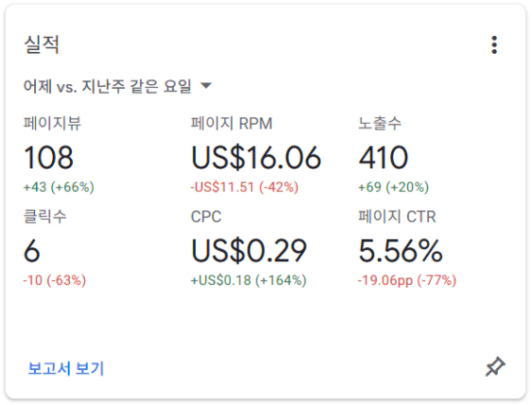Screen dimensions: 532x405
Task: Select the US$0.29 CPC value
Action: 249,250
